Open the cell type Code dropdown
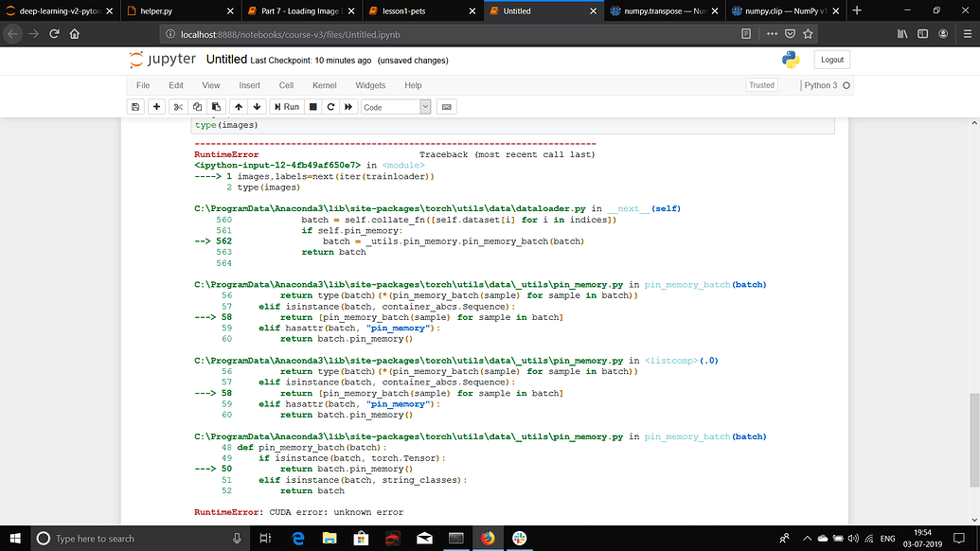Viewport: 980px width, 551px height. point(396,107)
